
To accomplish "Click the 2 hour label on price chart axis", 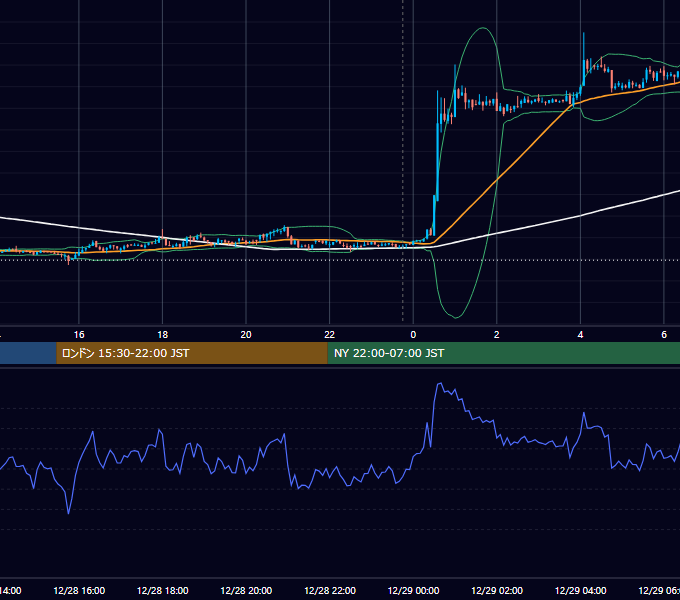I will (x=497, y=335).
